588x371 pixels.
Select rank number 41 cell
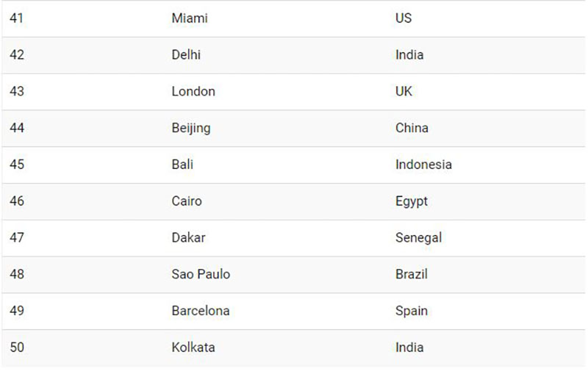click(x=17, y=18)
